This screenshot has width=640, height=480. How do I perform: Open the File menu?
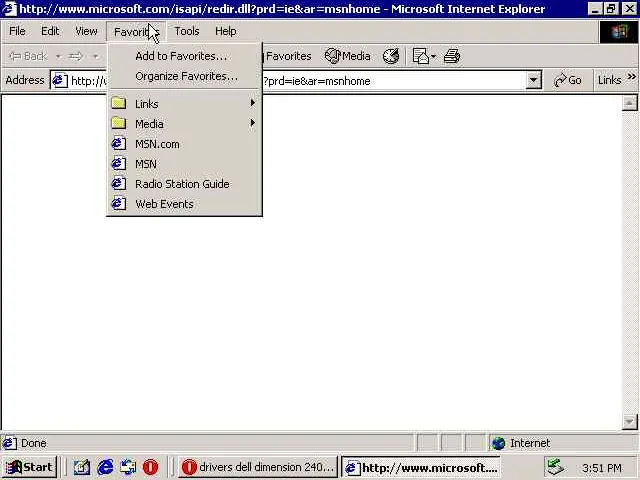click(x=17, y=31)
